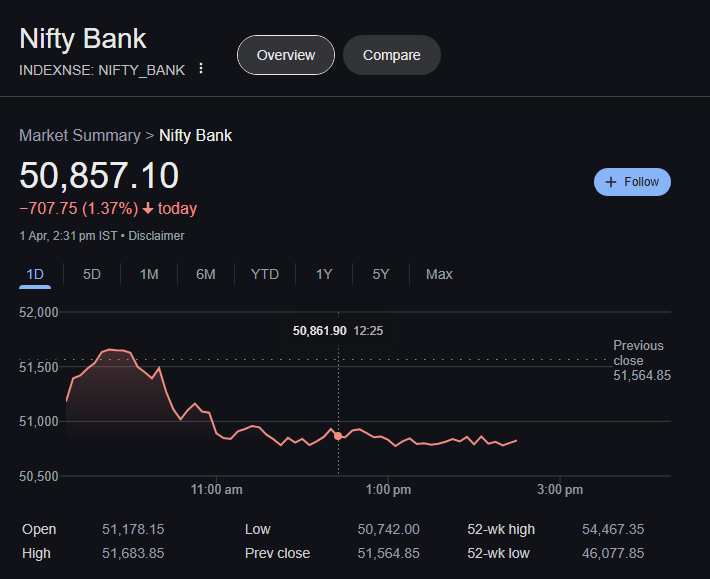Click the Previous close 51,564.85 chart label

[x=642, y=360]
